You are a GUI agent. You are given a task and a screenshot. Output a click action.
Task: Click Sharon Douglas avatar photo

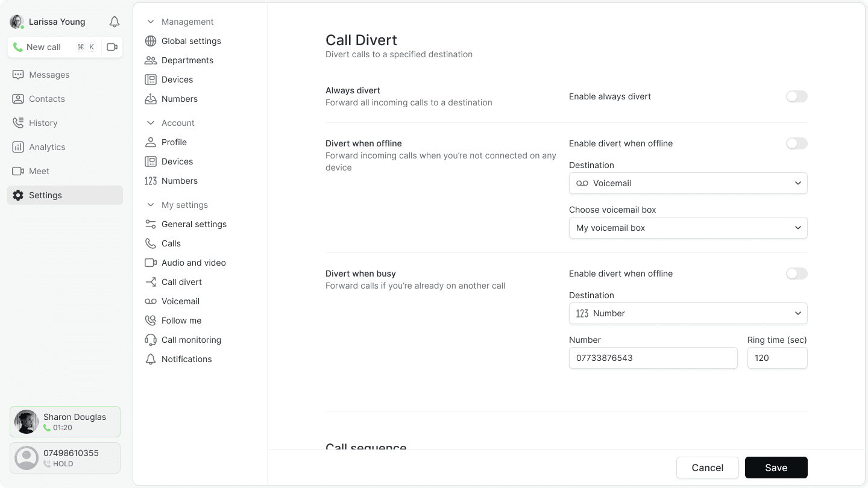[27, 422]
